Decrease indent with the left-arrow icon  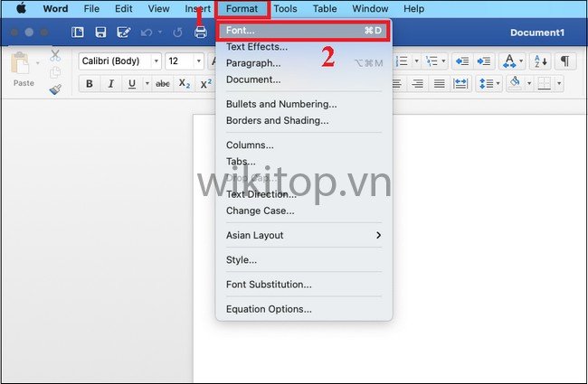[461, 61]
